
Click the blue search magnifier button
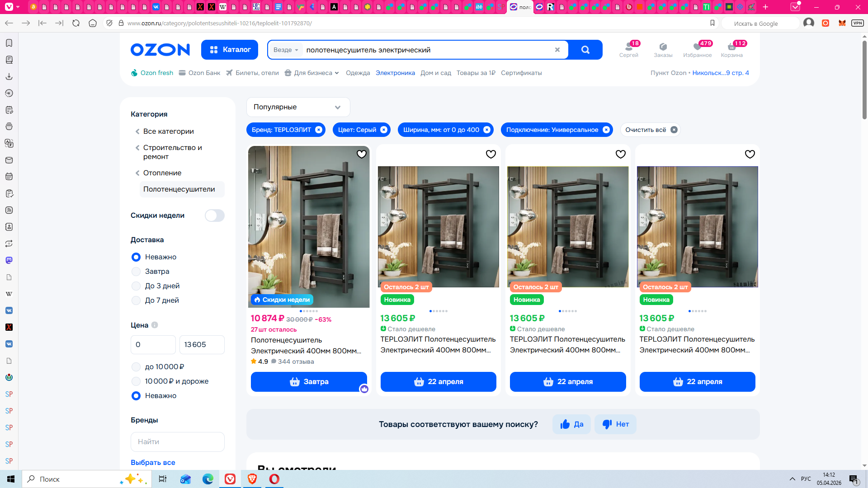pyautogui.click(x=585, y=50)
